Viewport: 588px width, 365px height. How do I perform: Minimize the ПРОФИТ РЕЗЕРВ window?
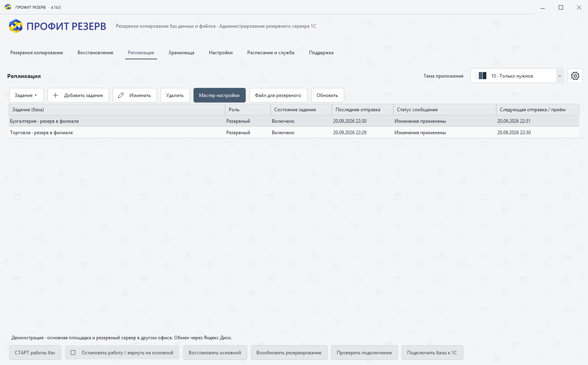pos(543,8)
